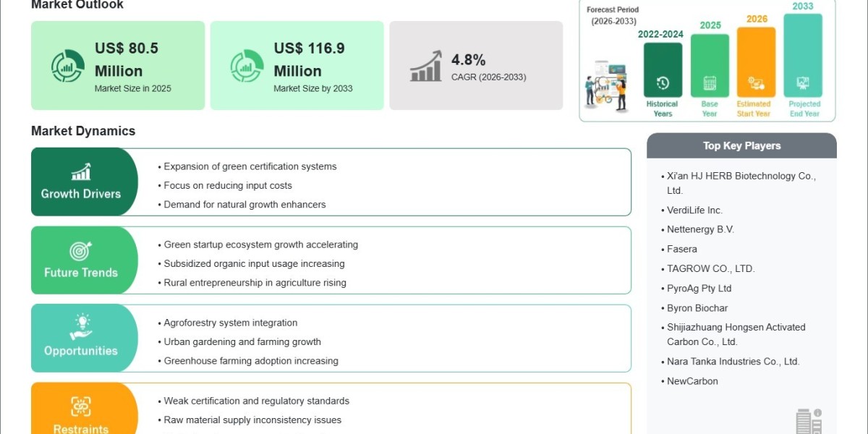Click 'Weak certification and regulatory standards'
Viewport: 868px width, 434px height.
(256, 401)
